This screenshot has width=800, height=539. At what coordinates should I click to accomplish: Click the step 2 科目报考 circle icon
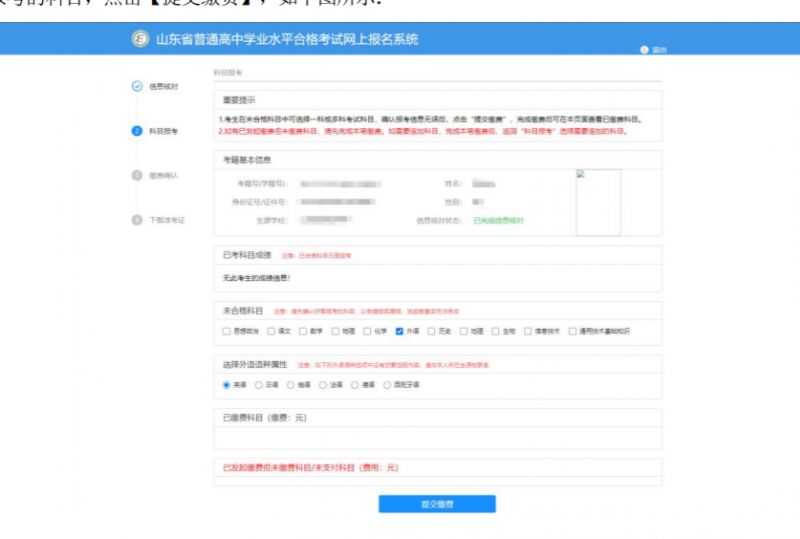[137, 131]
